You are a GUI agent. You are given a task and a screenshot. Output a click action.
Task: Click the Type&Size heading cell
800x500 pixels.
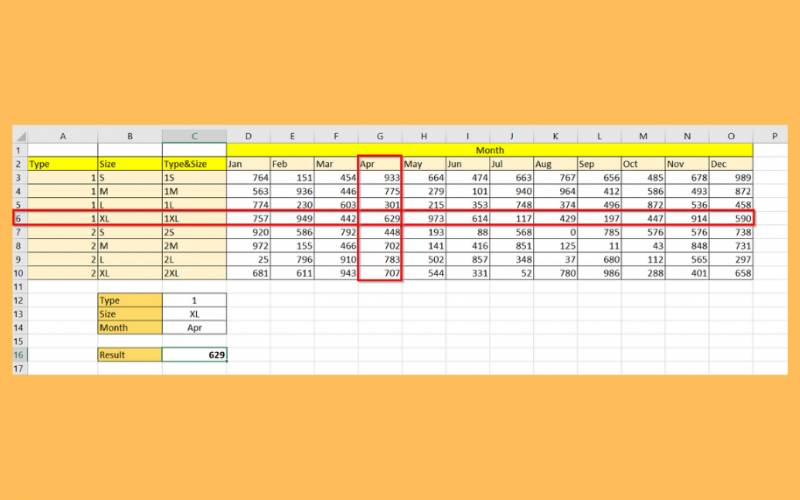click(x=193, y=163)
